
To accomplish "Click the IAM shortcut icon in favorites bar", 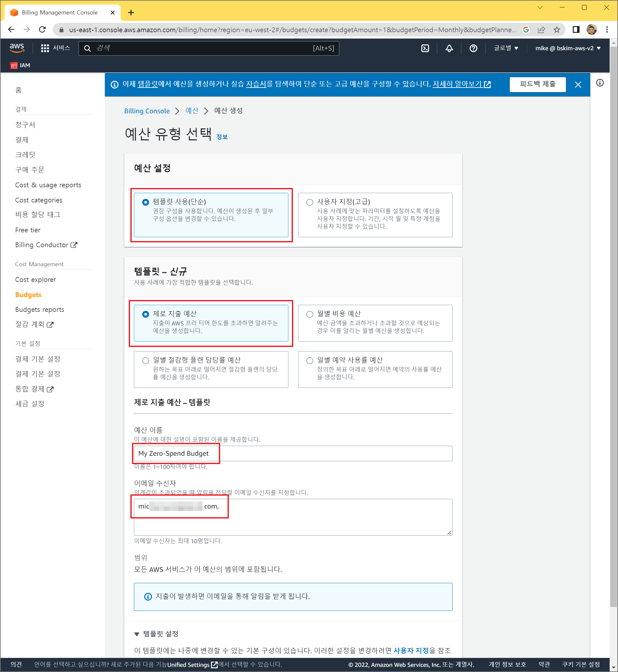I will click(14, 66).
